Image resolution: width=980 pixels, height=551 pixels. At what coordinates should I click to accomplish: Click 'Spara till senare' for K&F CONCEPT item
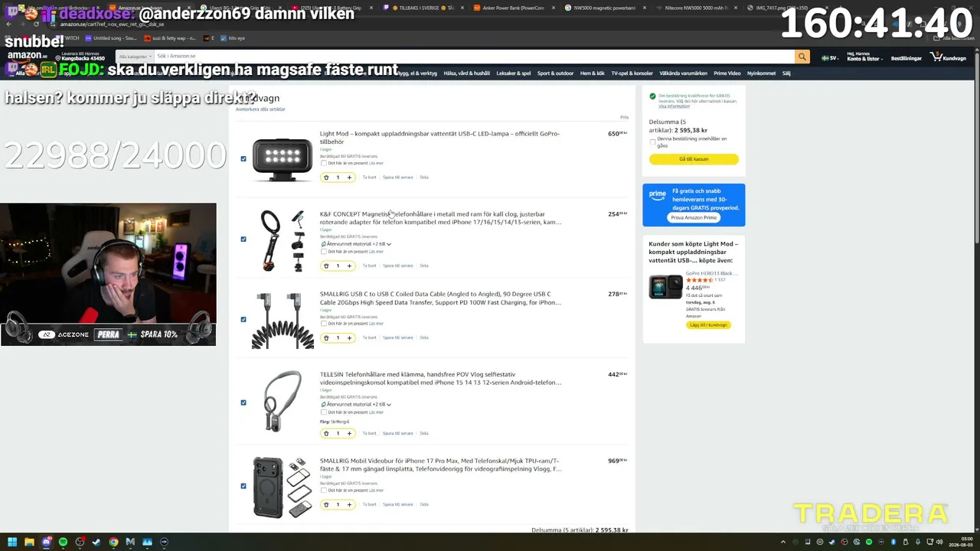(x=398, y=266)
